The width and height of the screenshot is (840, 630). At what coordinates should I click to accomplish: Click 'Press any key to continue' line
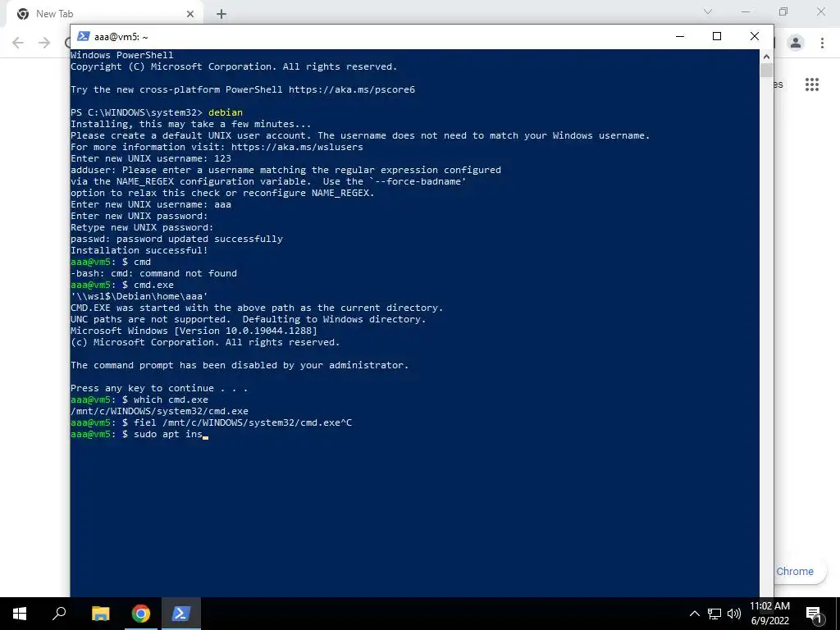pyautogui.click(x=159, y=388)
